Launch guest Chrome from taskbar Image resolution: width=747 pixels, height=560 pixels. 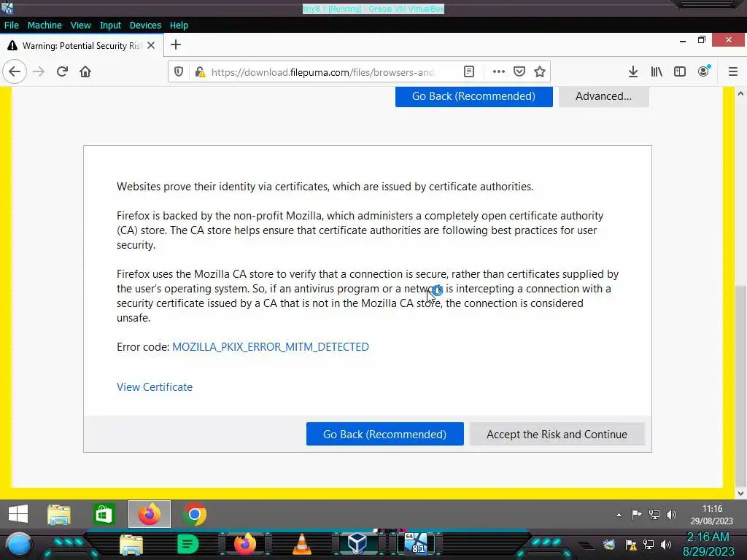tap(194, 514)
